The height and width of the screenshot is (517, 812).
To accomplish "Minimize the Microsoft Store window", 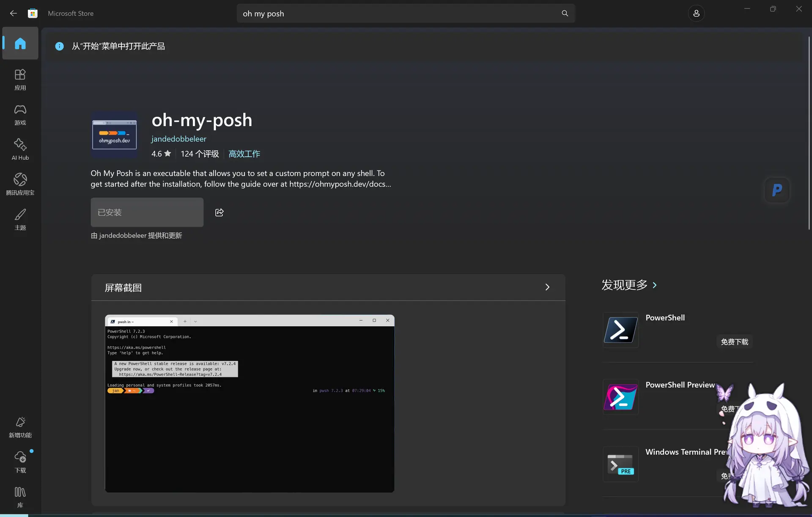I will coord(747,9).
